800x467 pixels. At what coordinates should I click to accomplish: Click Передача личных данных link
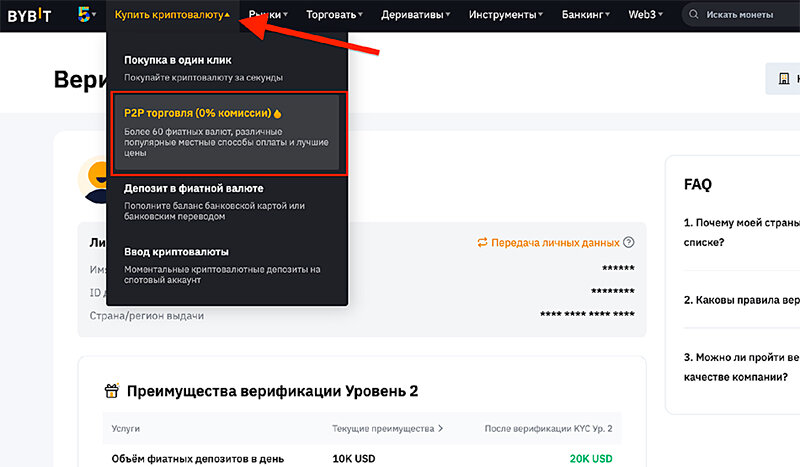click(x=555, y=243)
